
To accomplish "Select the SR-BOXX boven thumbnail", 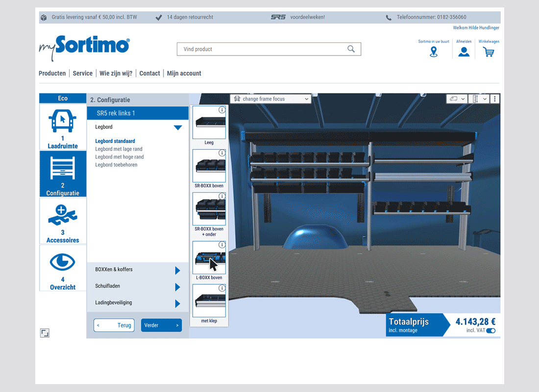I will [209, 166].
